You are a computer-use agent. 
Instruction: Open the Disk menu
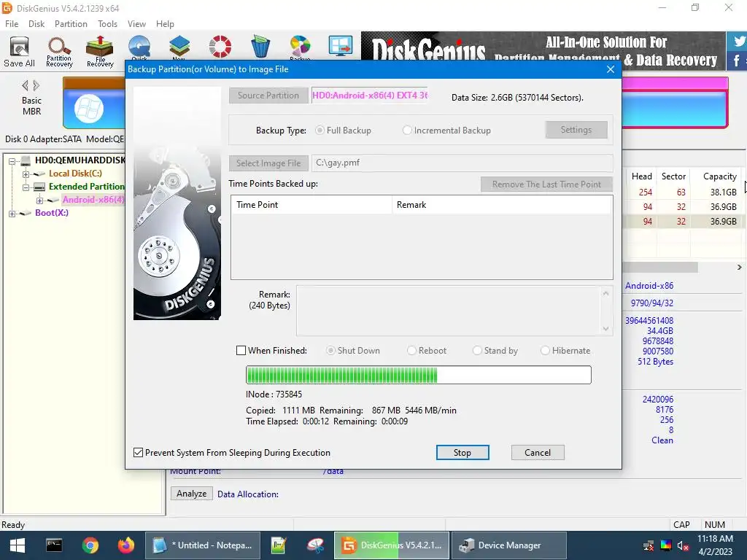pos(36,24)
